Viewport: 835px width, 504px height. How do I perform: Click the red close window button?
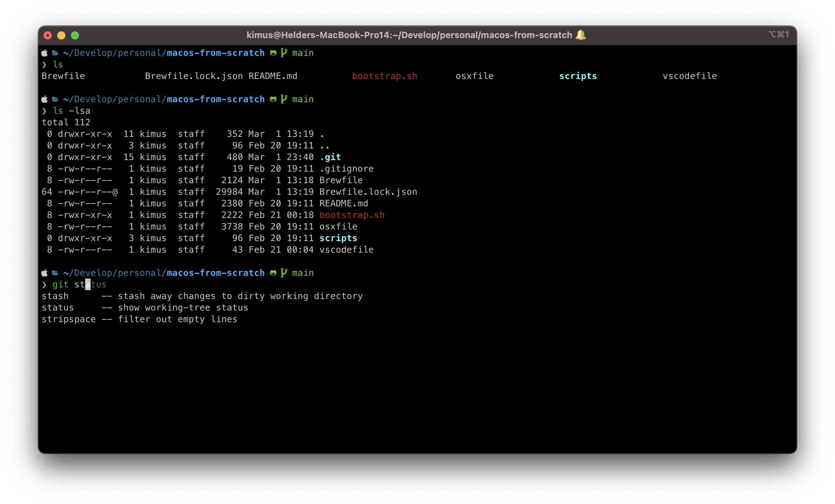[48, 35]
